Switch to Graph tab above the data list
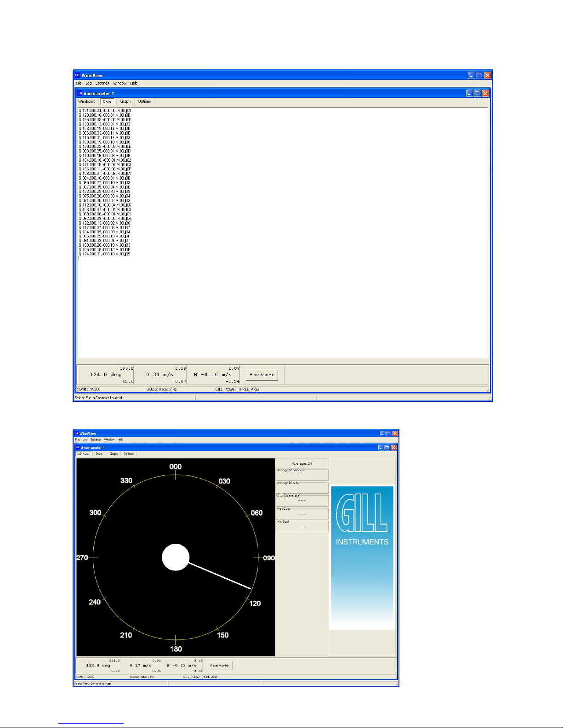The width and height of the screenshot is (563, 728). pos(125,102)
